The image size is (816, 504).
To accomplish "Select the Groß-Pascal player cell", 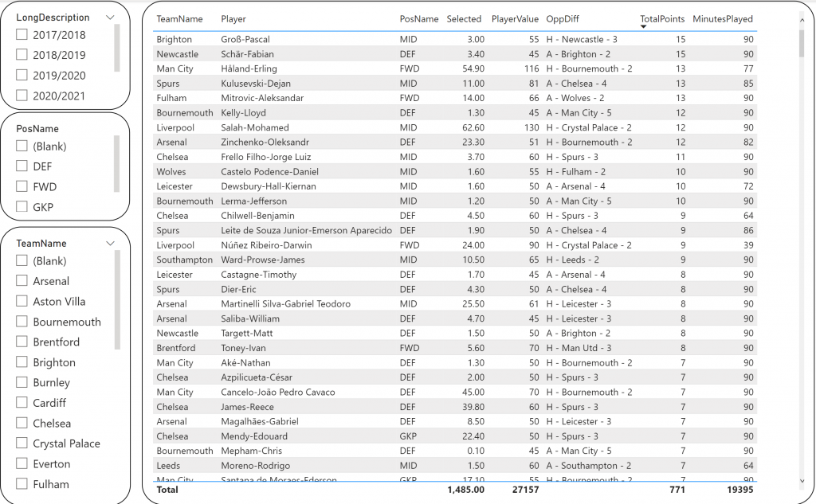I will pyautogui.click(x=245, y=39).
